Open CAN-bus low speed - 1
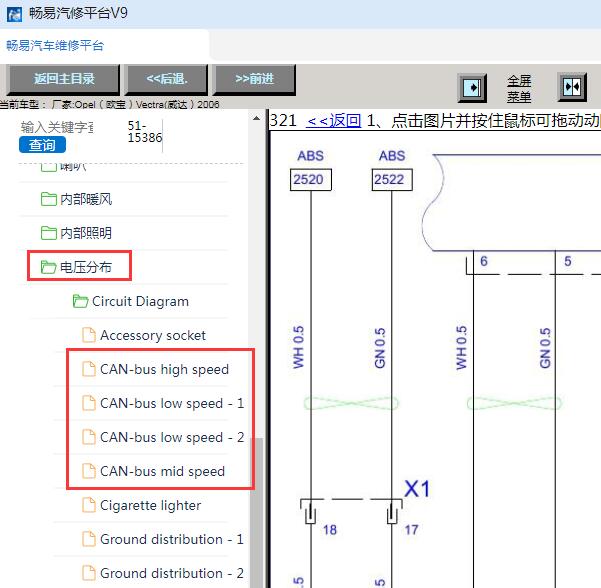 click(172, 403)
